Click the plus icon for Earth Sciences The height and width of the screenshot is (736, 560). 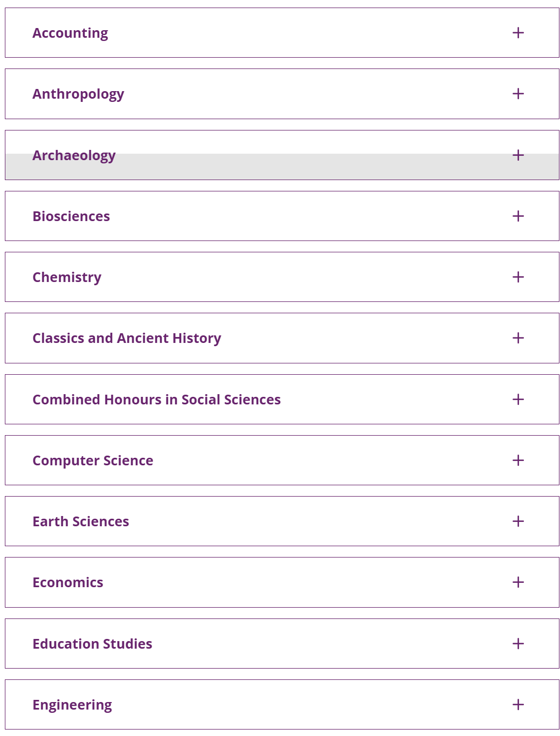pyautogui.click(x=518, y=521)
